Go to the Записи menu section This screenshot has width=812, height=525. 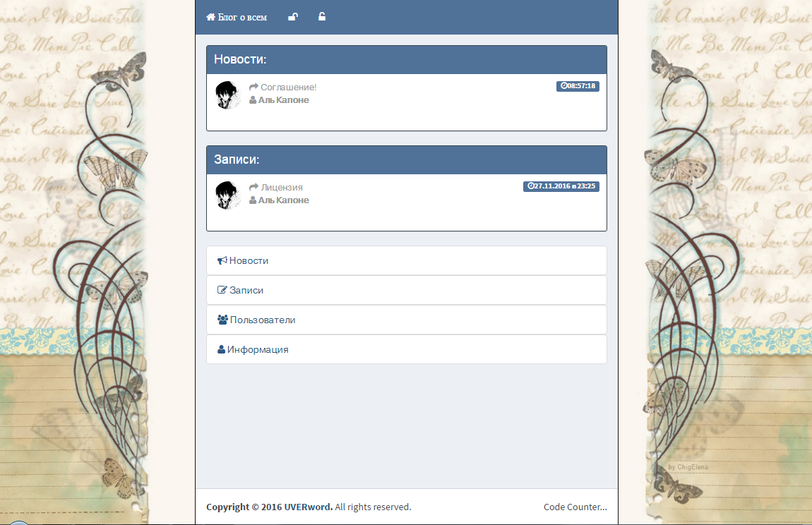(x=407, y=290)
